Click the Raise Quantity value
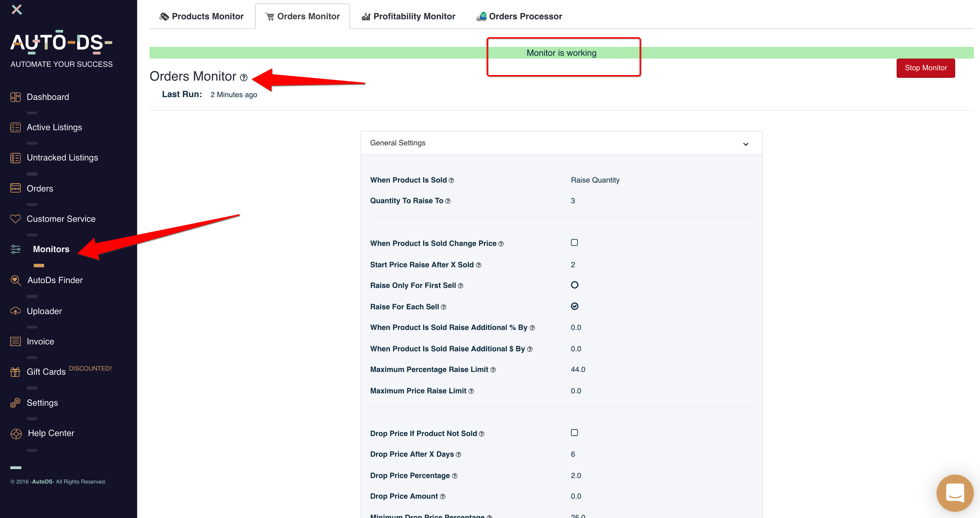Screen dimensions: 980x518 click(x=595, y=180)
